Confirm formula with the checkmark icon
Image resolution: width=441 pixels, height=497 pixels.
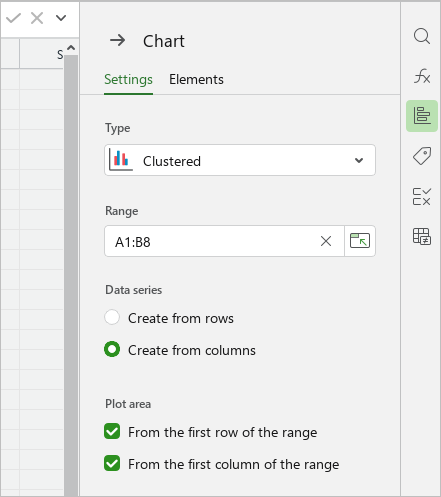(x=13, y=18)
